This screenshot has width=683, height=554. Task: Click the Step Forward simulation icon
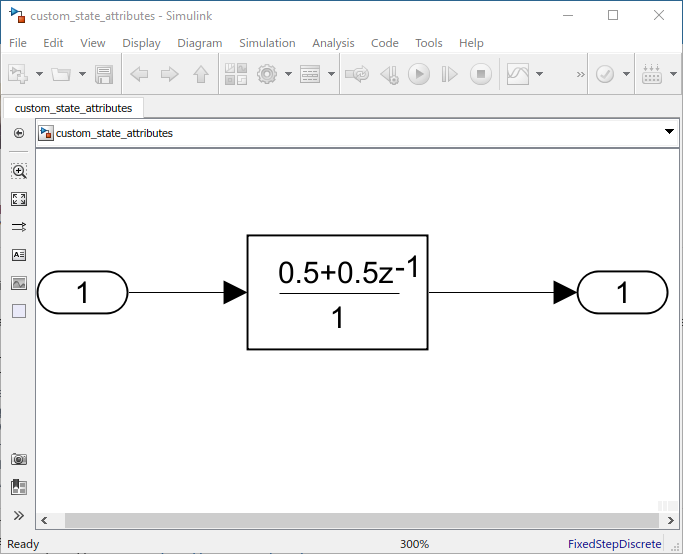tap(449, 74)
